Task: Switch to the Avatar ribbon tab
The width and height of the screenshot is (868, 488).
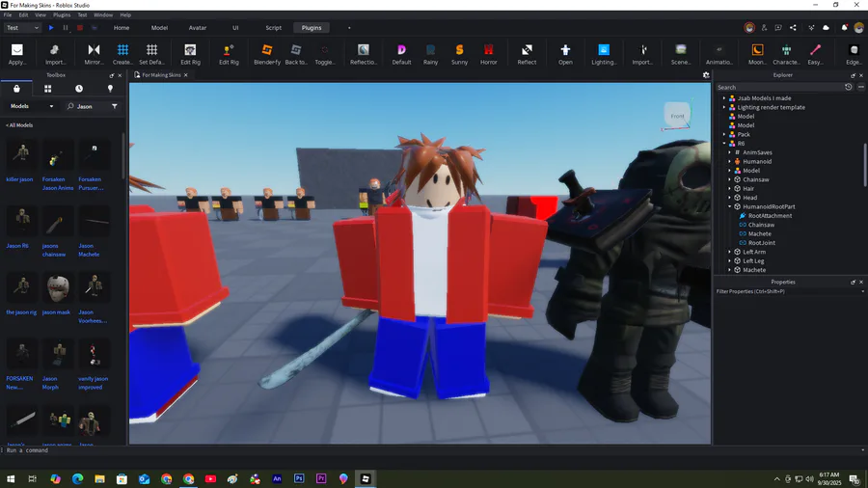Action: click(x=198, y=28)
